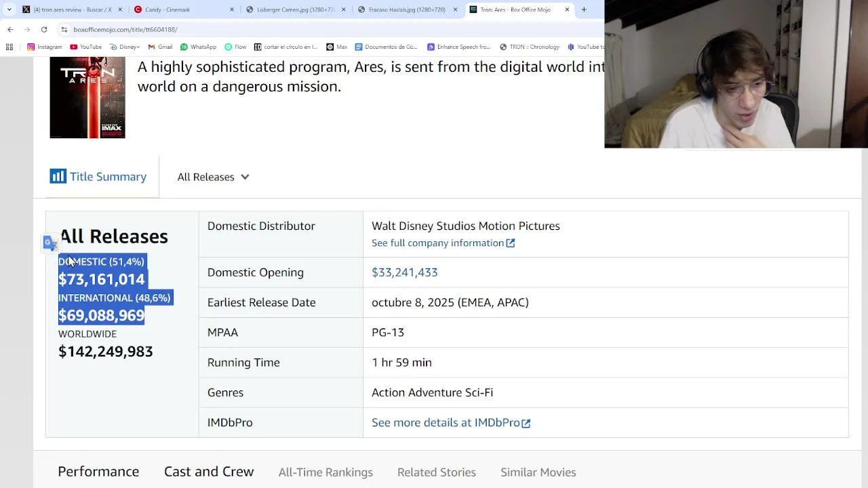View site information icon in address bar
This screenshot has width=868, height=488.
coord(64,29)
